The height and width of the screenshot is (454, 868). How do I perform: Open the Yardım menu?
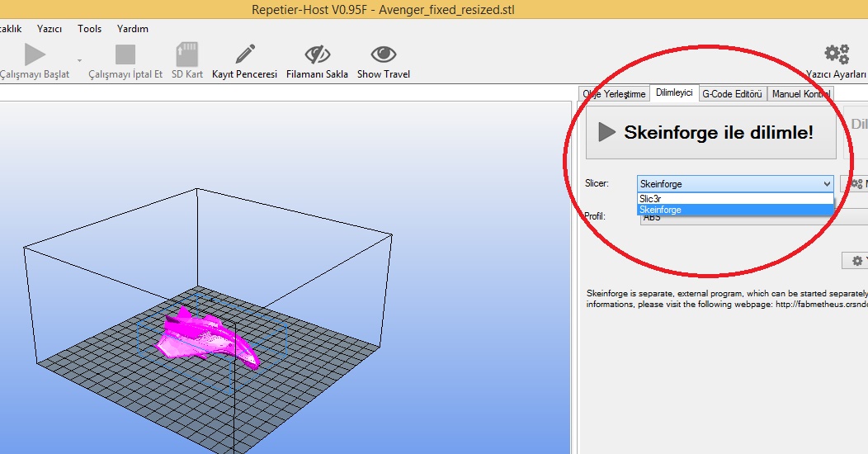[x=132, y=29]
